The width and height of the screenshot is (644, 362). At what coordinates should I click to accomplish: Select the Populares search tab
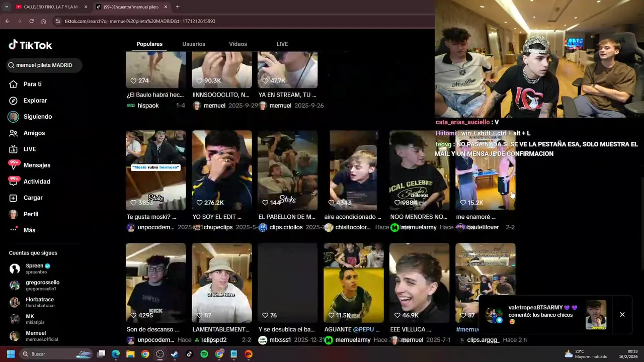149,44
